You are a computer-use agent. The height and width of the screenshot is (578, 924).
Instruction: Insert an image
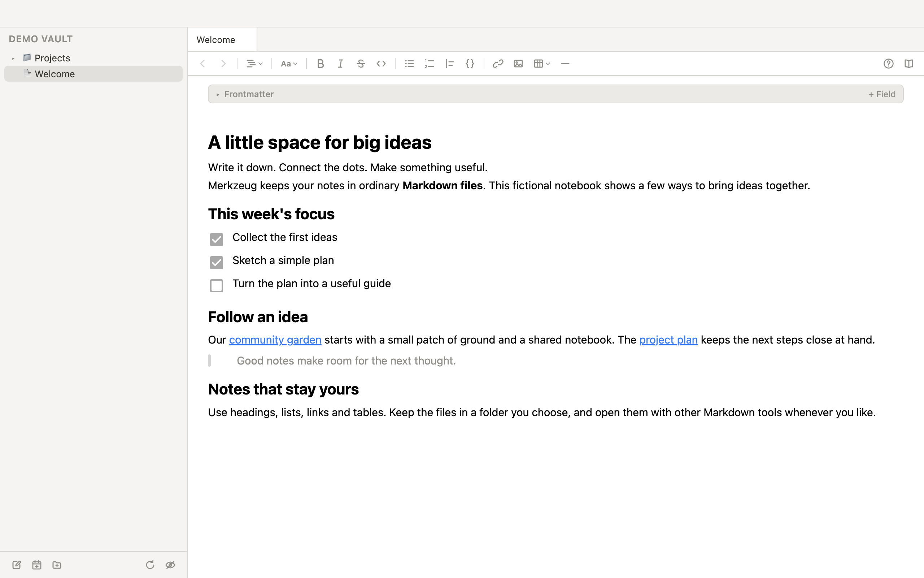coord(518,64)
